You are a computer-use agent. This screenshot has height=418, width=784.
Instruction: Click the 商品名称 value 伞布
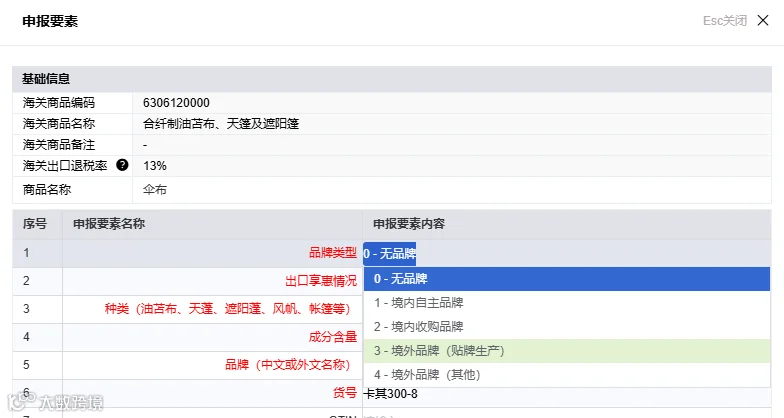click(154, 190)
